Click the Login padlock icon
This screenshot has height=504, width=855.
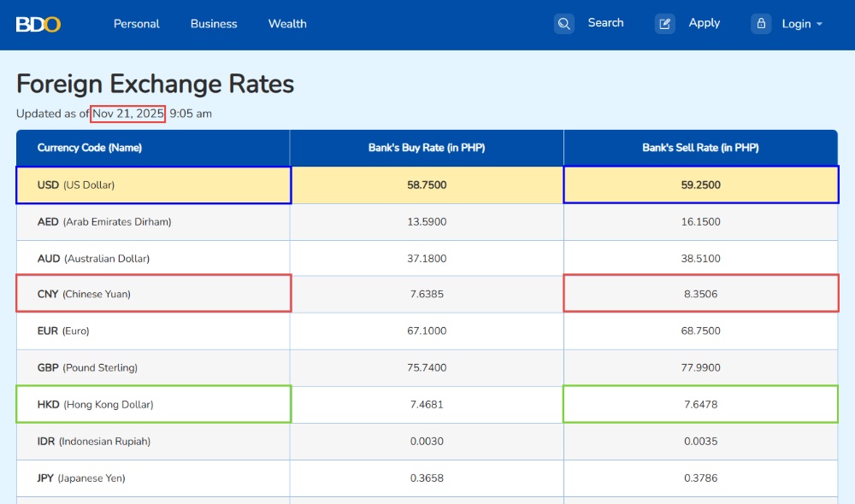[761, 24]
